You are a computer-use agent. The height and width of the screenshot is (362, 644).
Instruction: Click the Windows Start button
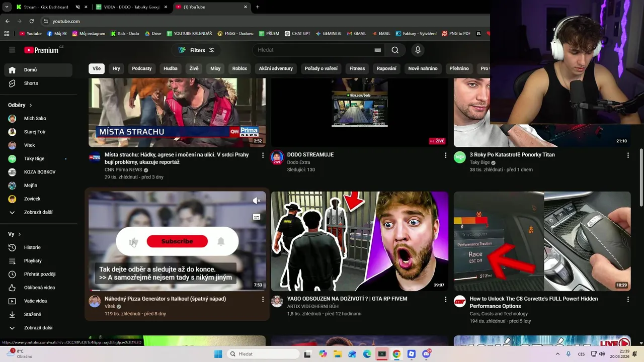click(218, 354)
